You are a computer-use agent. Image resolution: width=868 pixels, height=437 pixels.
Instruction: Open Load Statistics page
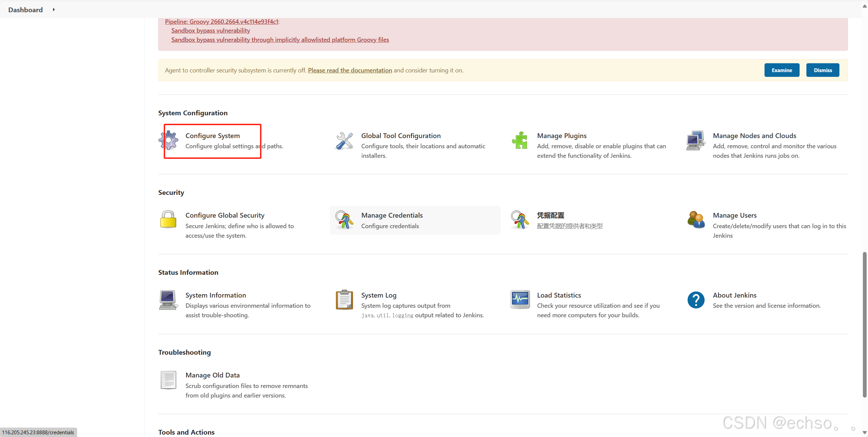click(559, 295)
